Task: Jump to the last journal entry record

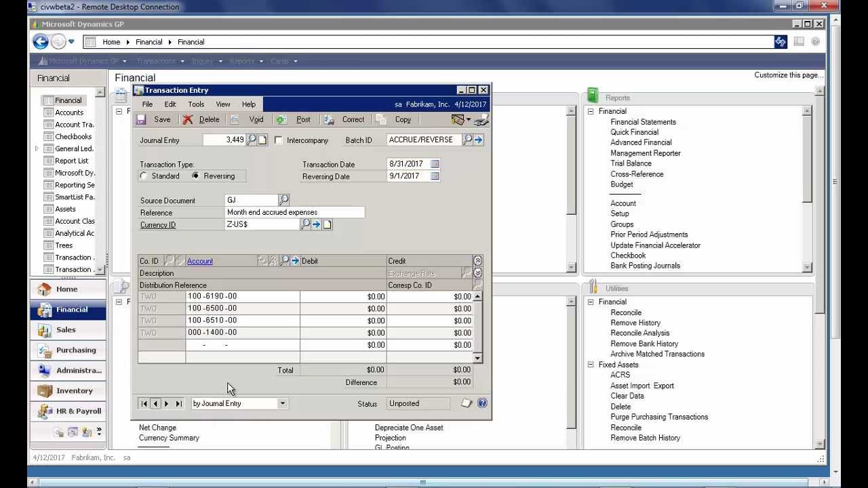Action: coord(178,404)
